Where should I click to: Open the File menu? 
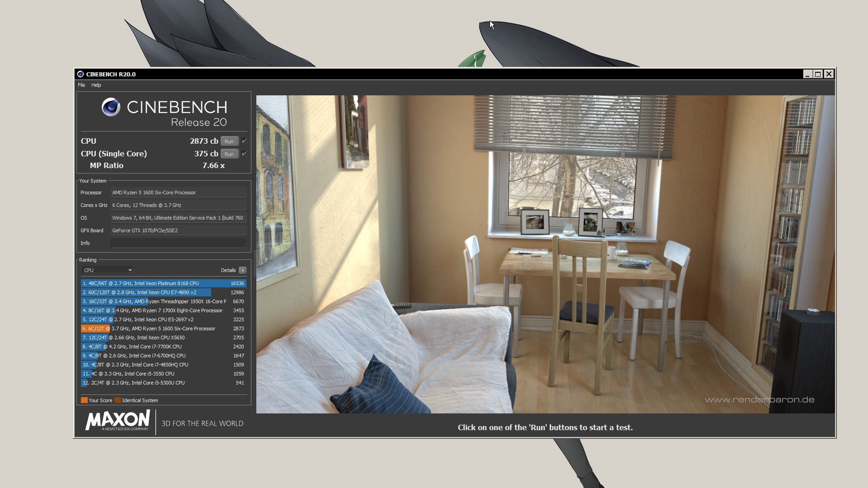[81, 85]
